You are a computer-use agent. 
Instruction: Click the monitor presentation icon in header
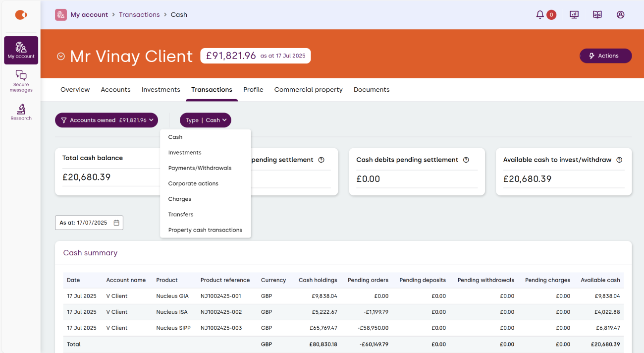(x=574, y=15)
